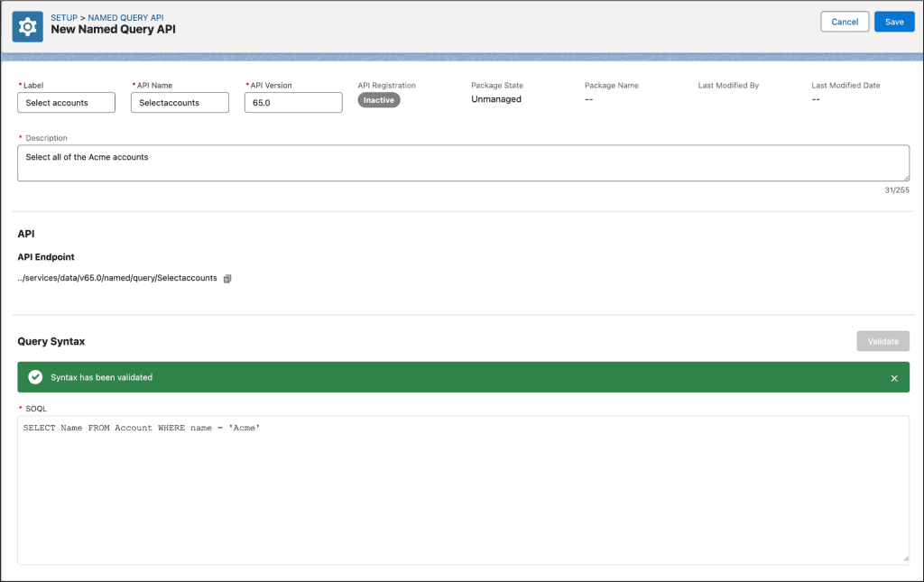
Task: Copy the API Endpoint using the copy icon
Action: pos(226,278)
